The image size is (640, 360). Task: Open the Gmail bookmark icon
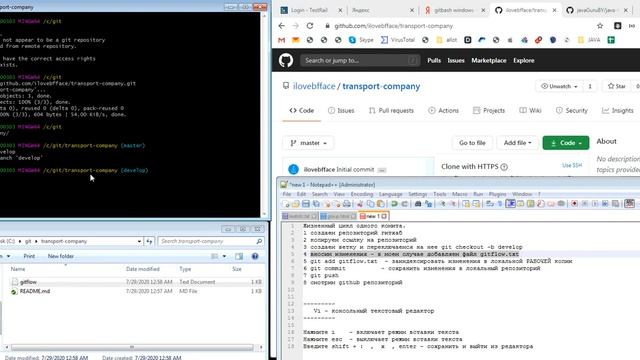pyautogui.click(x=282, y=40)
